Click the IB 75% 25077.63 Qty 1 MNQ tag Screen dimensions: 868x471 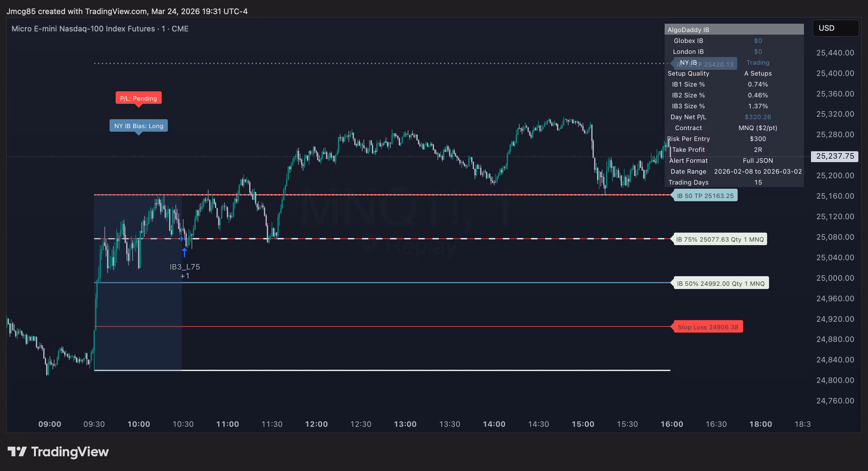pyautogui.click(x=720, y=239)
